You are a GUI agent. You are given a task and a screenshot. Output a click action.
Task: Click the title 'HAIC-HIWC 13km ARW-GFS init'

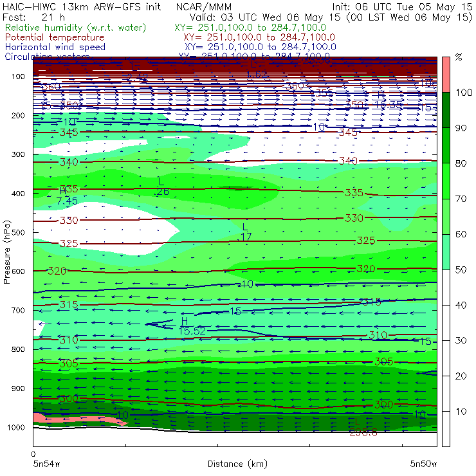pyautogui.click(x=82, y=7)
